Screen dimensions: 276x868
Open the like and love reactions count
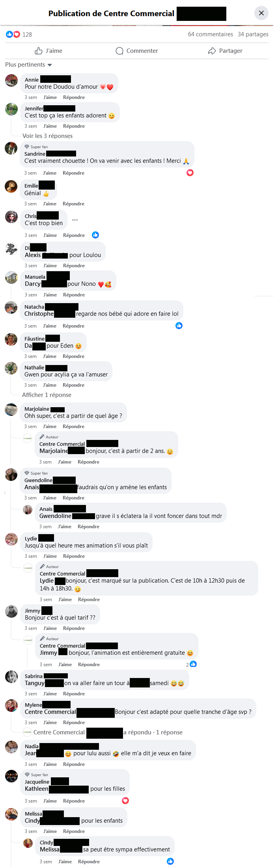19,34
